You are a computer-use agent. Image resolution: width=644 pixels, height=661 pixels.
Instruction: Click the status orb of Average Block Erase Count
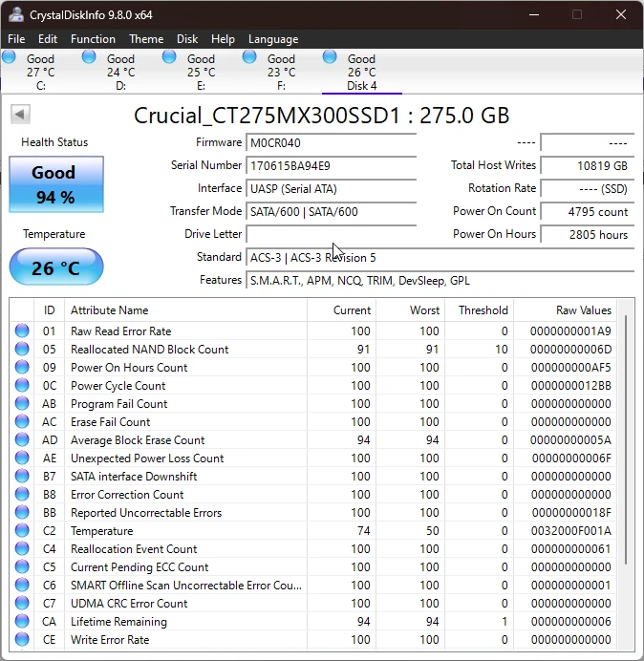pos(22,439)
